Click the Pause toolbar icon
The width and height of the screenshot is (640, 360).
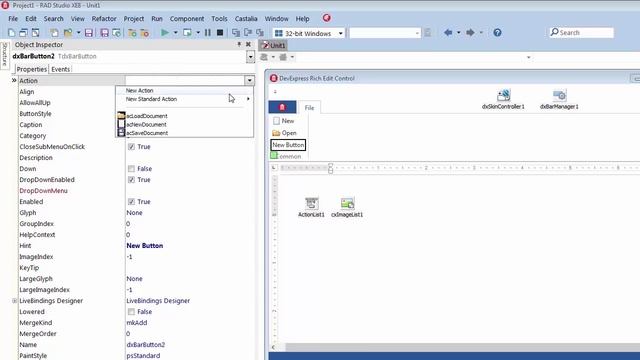[208, 33]
